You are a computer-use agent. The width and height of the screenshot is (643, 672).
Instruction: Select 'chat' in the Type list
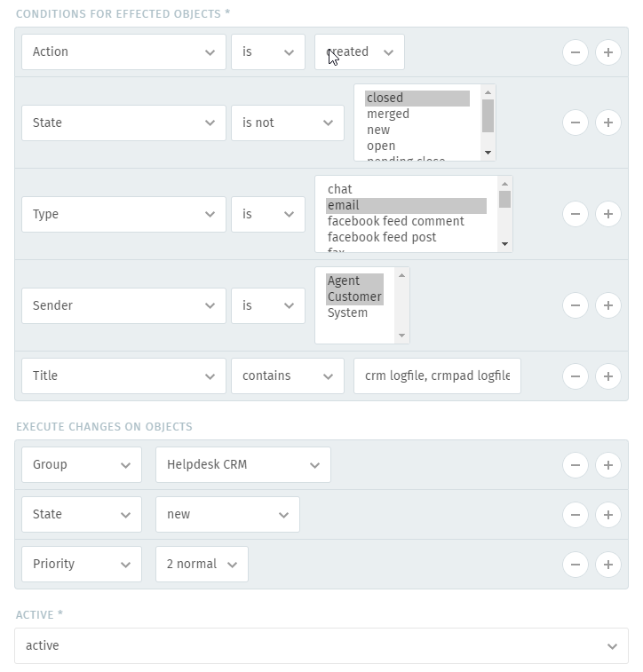[340, 189]
